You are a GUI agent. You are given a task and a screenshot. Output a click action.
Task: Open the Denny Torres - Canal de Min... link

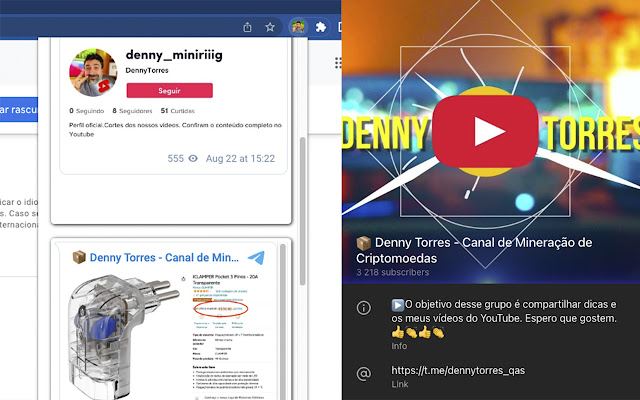point(164,258)
